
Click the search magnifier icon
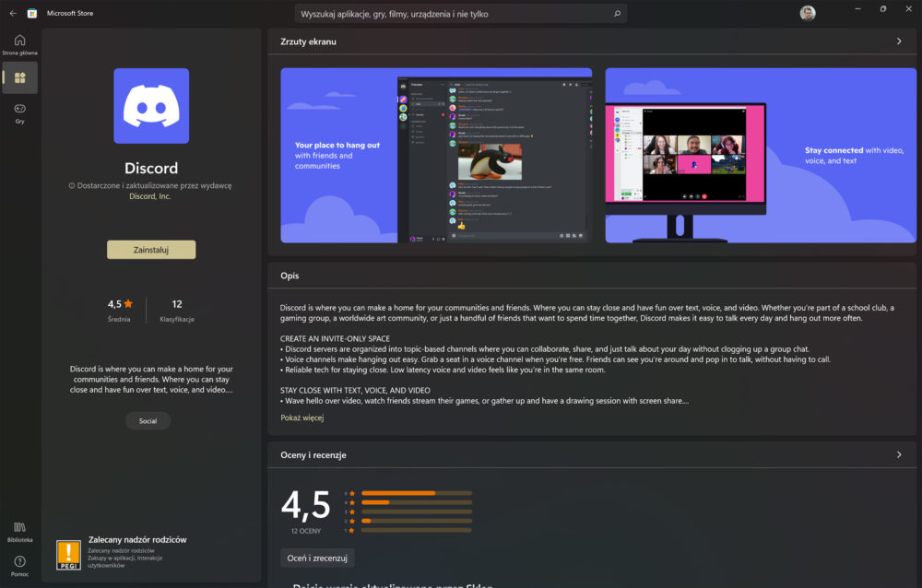point(617,14)
